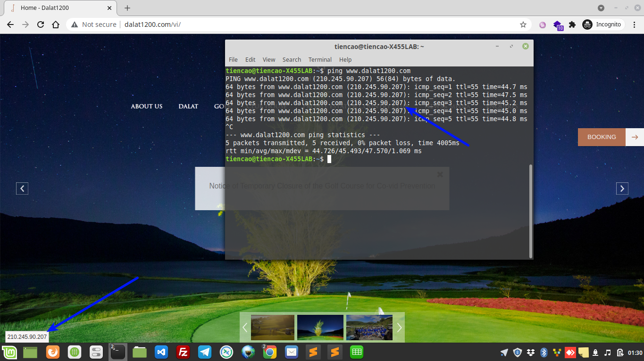Open the DALAT navigation link

pos(188,106)
